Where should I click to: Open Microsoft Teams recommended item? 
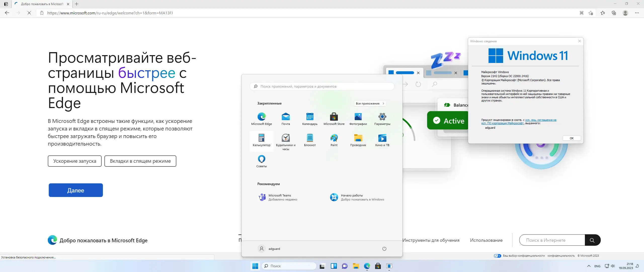tap(279, 197)
